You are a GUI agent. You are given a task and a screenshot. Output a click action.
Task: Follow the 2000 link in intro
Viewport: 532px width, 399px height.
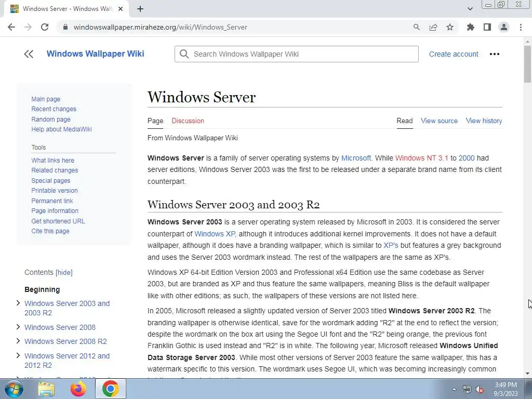pyautogui.click(x=467, y=158)
